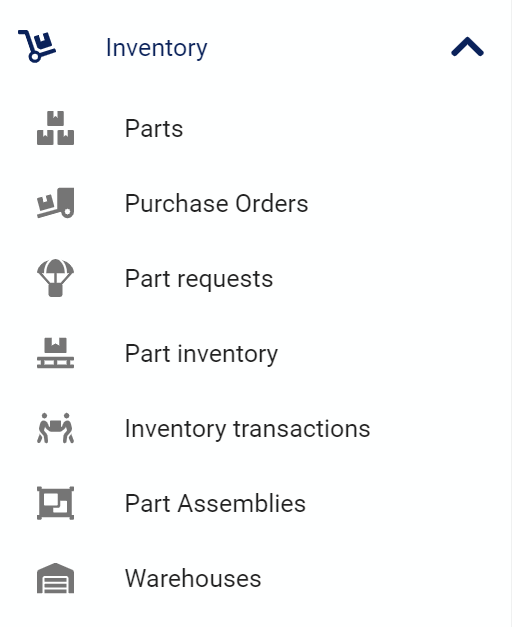512x627 pixels.
Task: Click the pallet Part inventory icon
Action: click(56, 353)
